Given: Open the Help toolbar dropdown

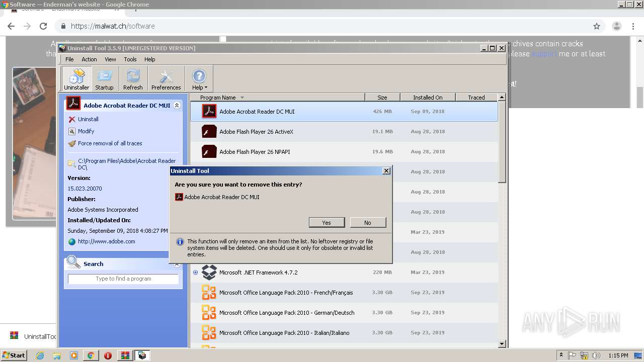Looking at the screenshot, I should coord(199,79).
